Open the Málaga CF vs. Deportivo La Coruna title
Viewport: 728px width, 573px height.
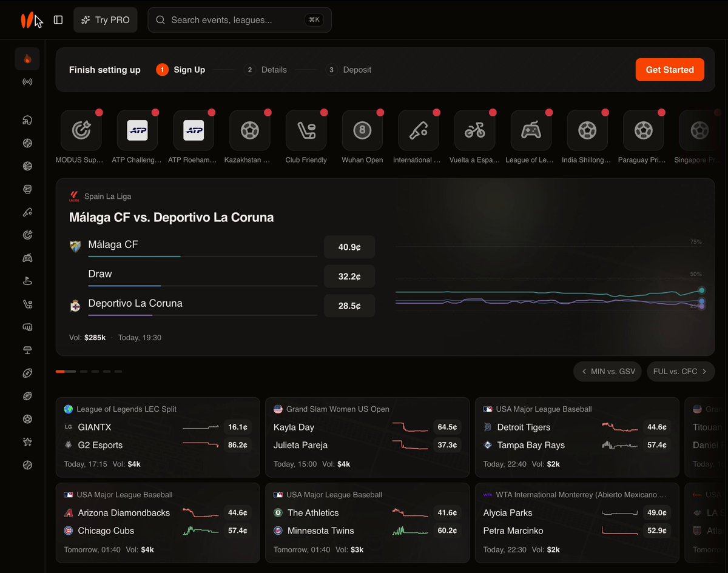tap(172, 217)
